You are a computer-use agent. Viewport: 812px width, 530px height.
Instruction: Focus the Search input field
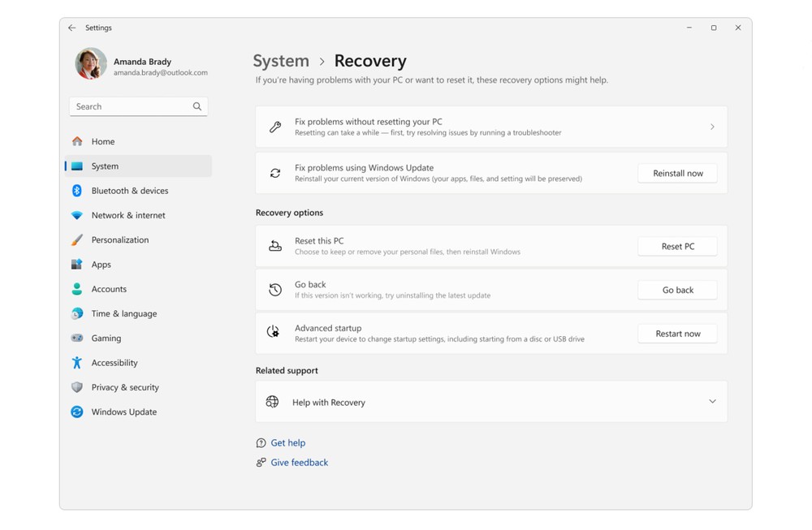138,106
